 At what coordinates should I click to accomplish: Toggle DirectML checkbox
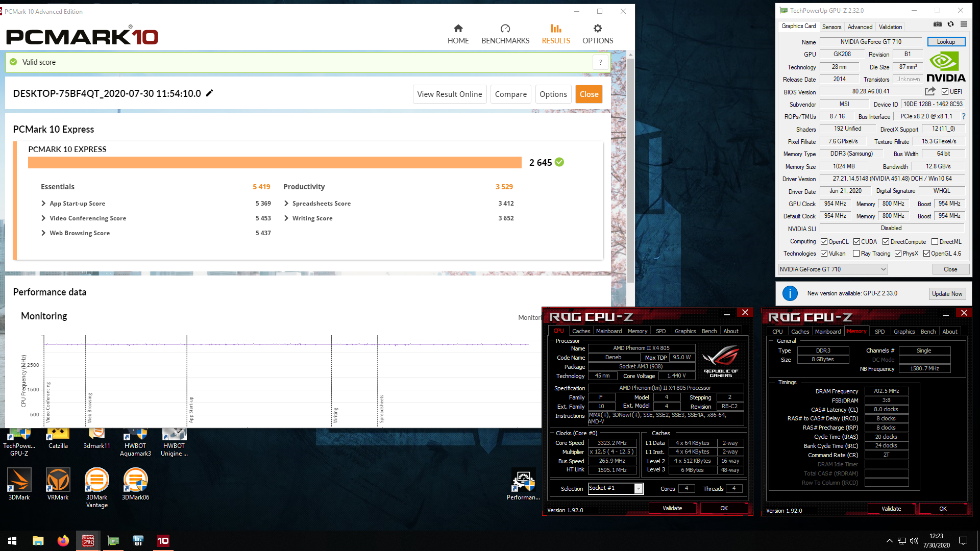click(935, 242)
